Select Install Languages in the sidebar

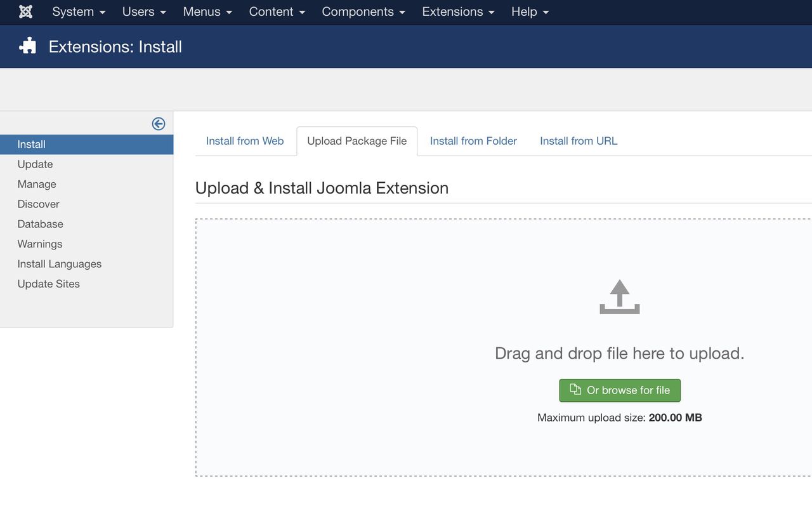pyautogui.click(x=60, y=264)
